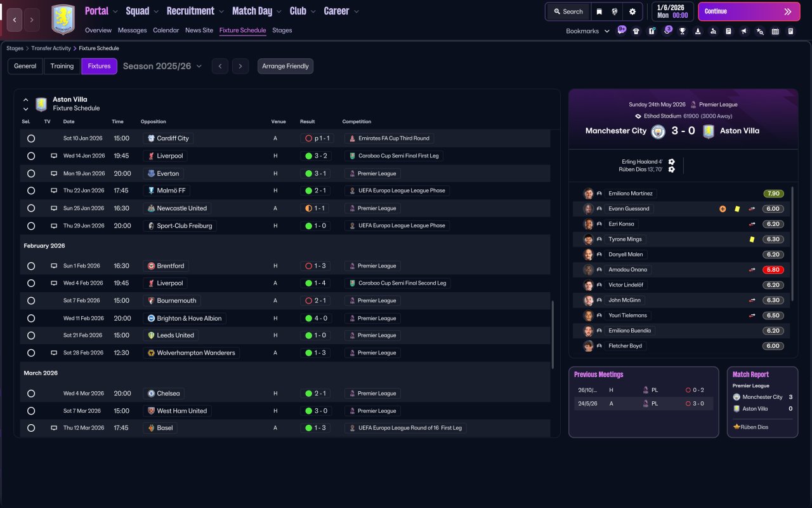
Task: Click Ezri Konsa's substitution arrows icon
Action: (x=752, y=224)
